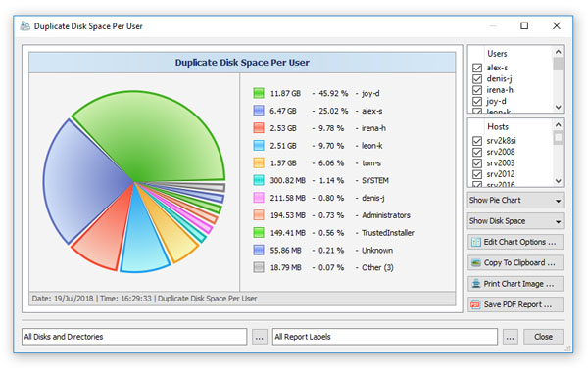
Task: Click the Copy To Clipboard button label
Action: point(519,263)
